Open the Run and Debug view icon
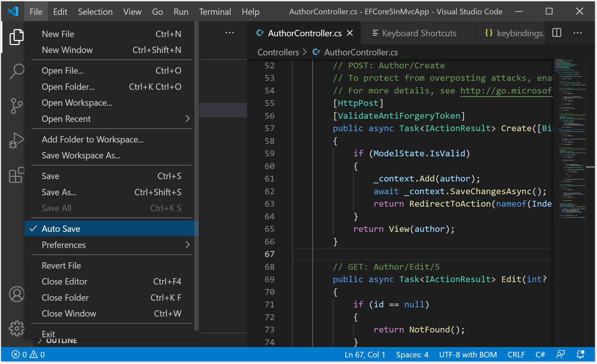 coord(16,140)
